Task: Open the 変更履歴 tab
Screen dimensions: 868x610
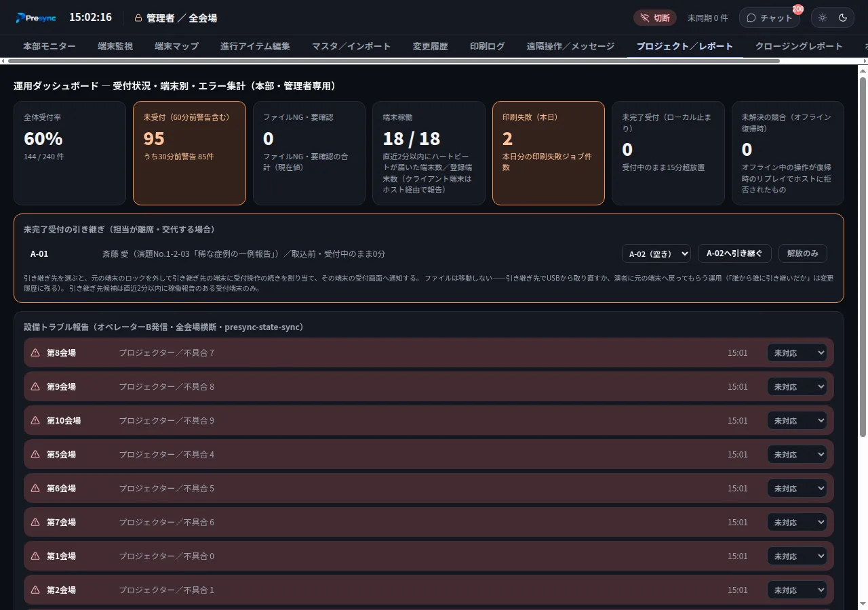Action: (x=431, y=46)
